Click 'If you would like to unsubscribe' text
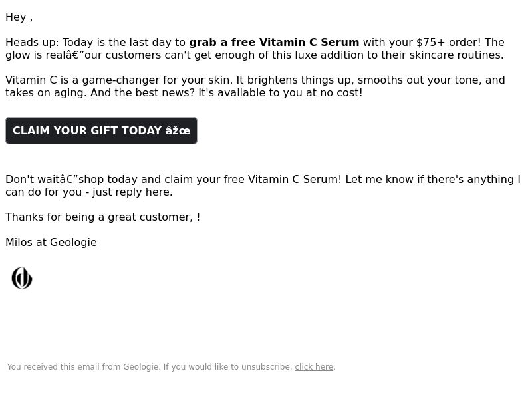 click(227, 367)
